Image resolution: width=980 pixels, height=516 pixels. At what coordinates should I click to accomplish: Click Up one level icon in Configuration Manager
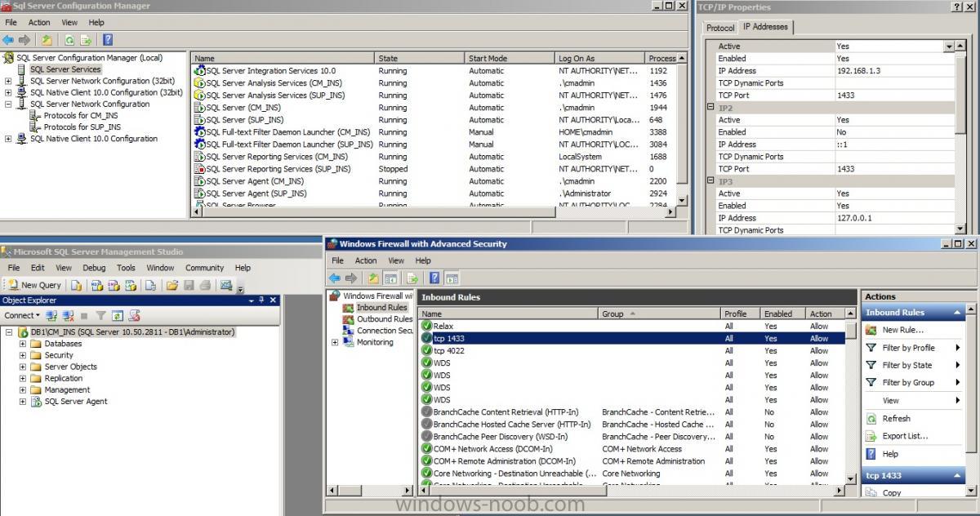click(x=47, y=39)
